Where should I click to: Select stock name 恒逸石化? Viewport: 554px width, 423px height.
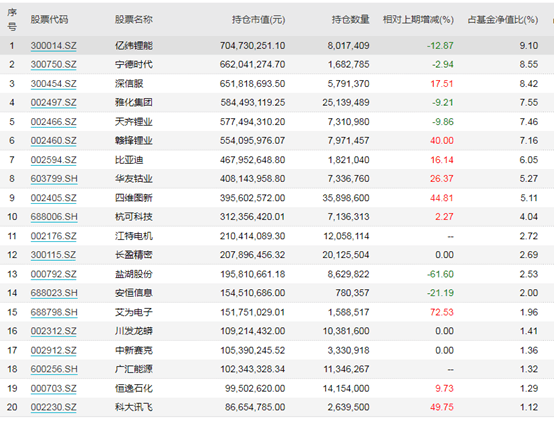tap(134, 389)
